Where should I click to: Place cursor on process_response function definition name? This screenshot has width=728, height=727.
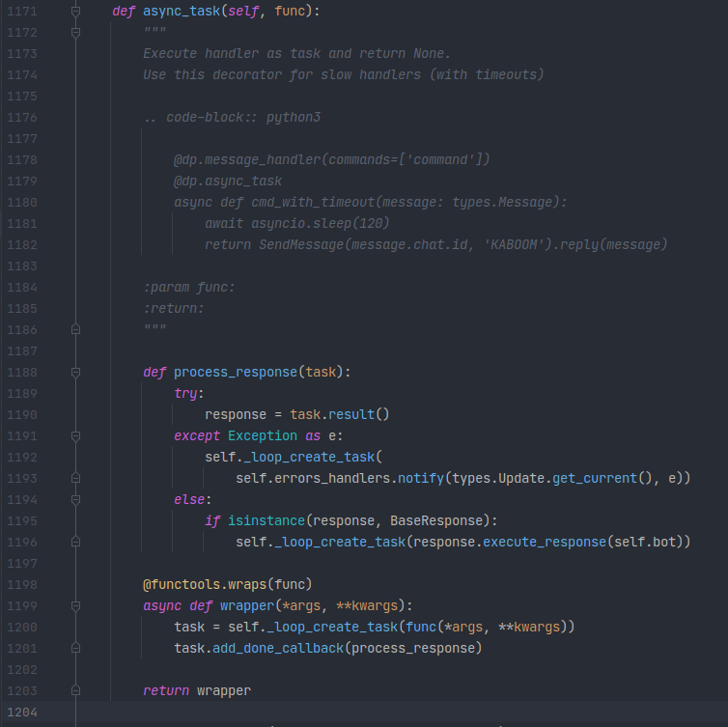236,373
